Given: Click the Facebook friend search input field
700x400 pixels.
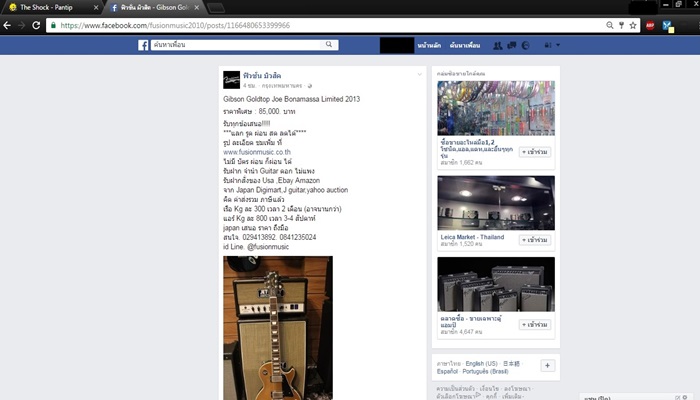Looking at the screenshot, I should [x=237, y=45].
